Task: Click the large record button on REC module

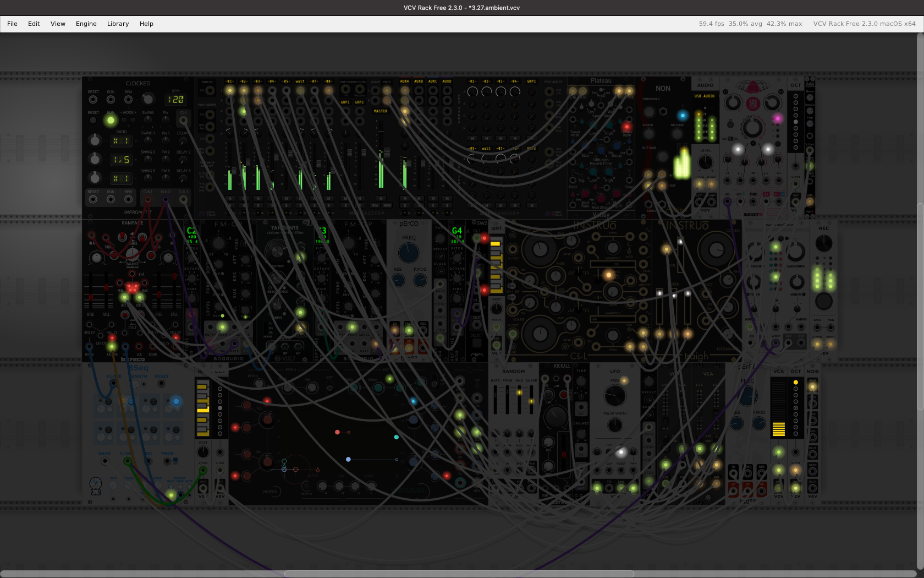Action: click(x=823, y=301)
